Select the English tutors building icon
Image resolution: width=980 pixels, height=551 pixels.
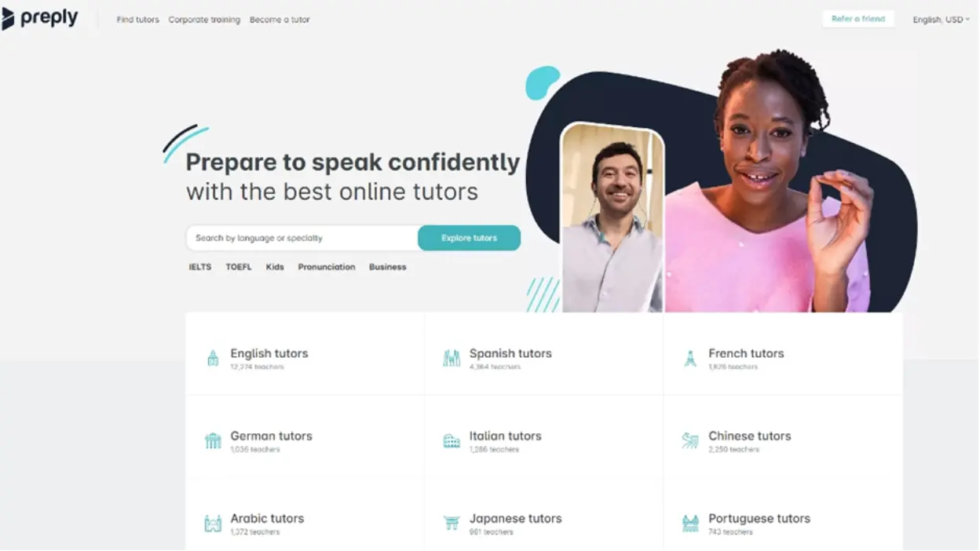pyautogui.click(x=213, y=359)
